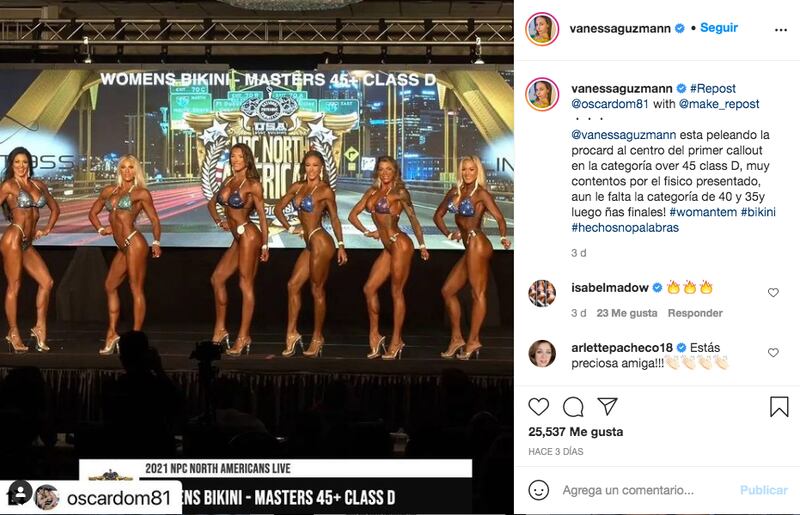Like the post with the heart icon
800x515 pixels.
538,407
